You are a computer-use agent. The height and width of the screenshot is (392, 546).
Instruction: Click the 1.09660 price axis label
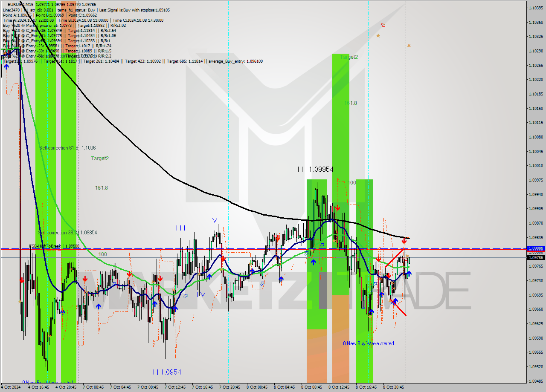click(x=536, y=309)
